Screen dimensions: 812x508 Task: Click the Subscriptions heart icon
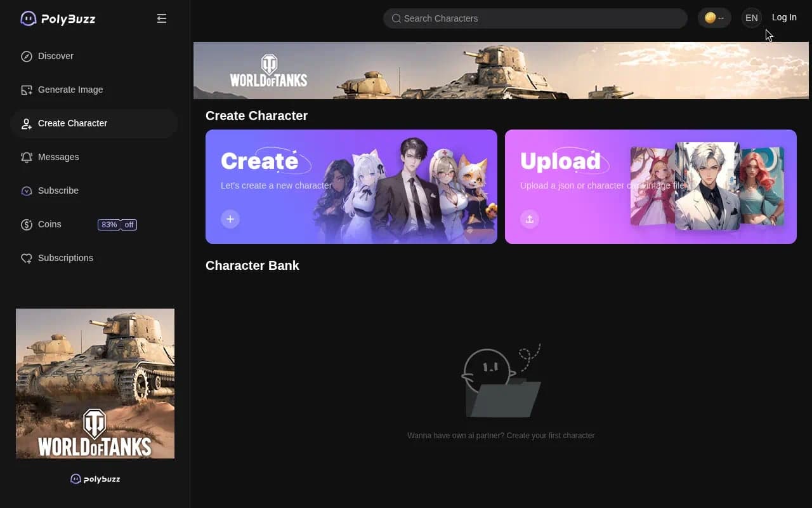pos(27,258)
